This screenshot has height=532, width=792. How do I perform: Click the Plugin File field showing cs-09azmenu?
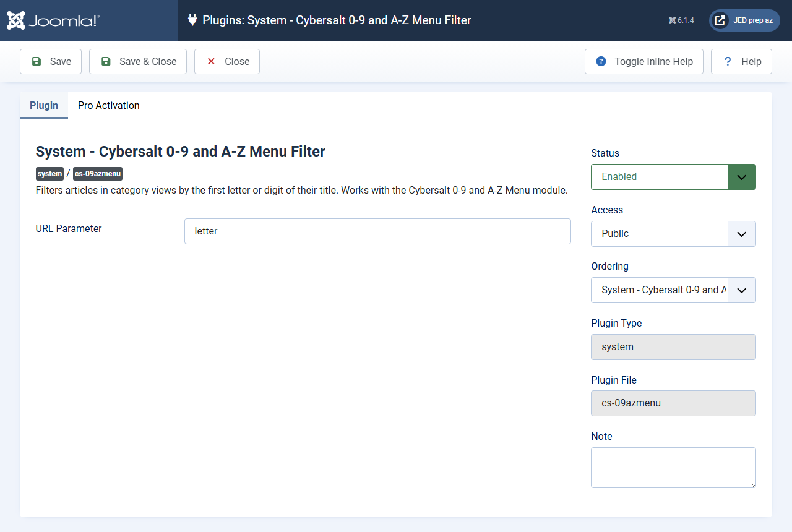[673, 403]
